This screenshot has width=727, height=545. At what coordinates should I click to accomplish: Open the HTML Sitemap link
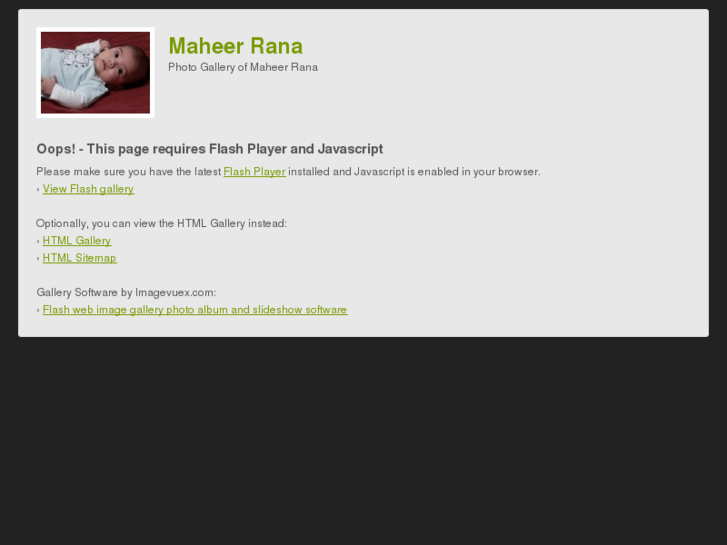pos(80,258)
